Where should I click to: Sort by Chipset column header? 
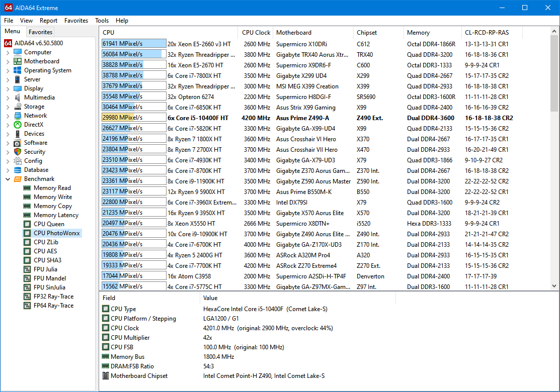pyautogui.click(x=378, y=33)
